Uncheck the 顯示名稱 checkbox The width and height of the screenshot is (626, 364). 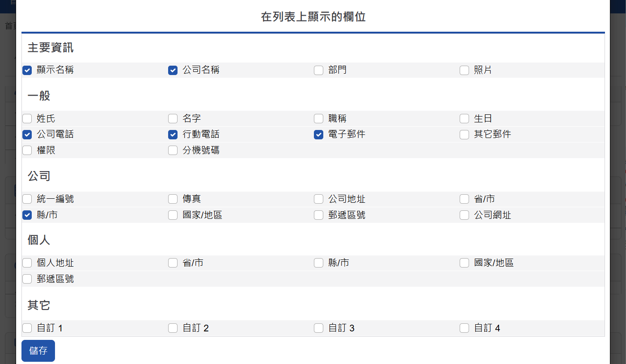pos(27,70)
